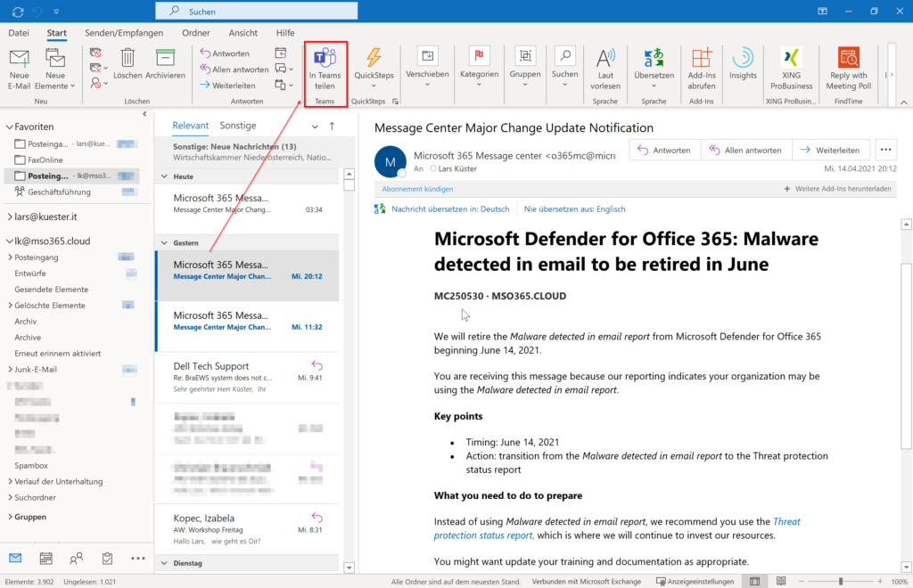
Task: Collapse the Heute message group
Action: (x=164, y=176)
